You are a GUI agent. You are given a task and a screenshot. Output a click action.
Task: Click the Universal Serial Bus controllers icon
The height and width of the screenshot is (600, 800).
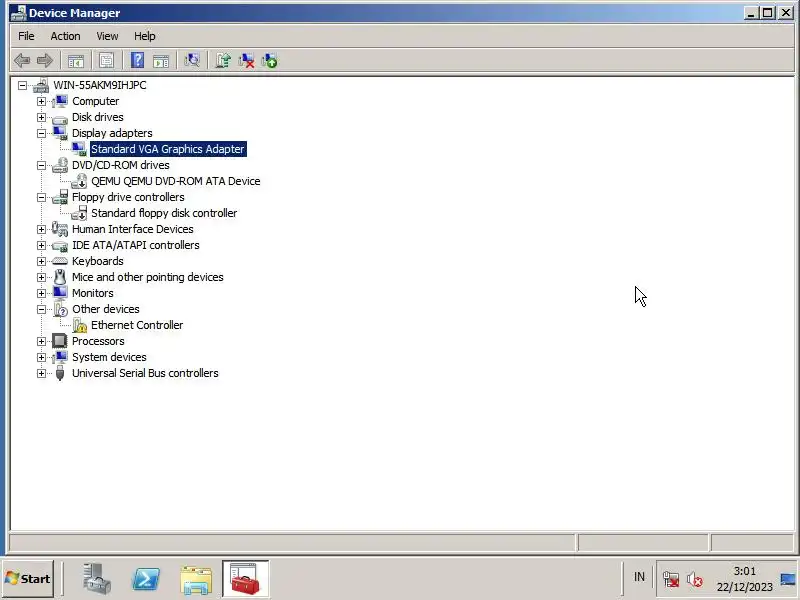(x=60, y=373)
